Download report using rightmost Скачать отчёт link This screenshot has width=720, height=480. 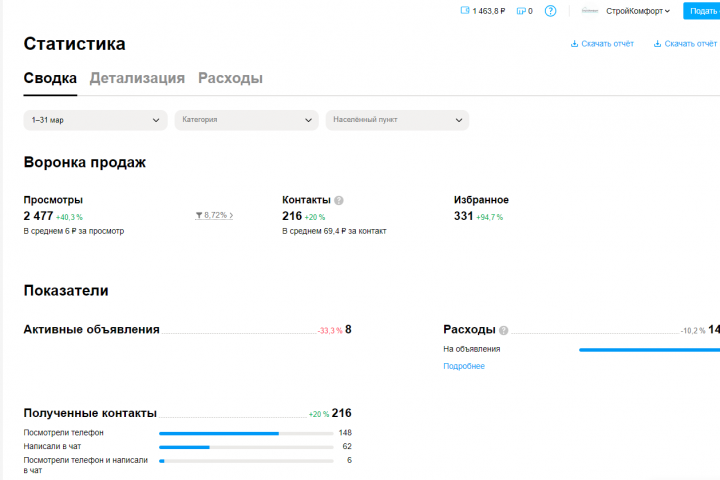click(x=685, y=44)
